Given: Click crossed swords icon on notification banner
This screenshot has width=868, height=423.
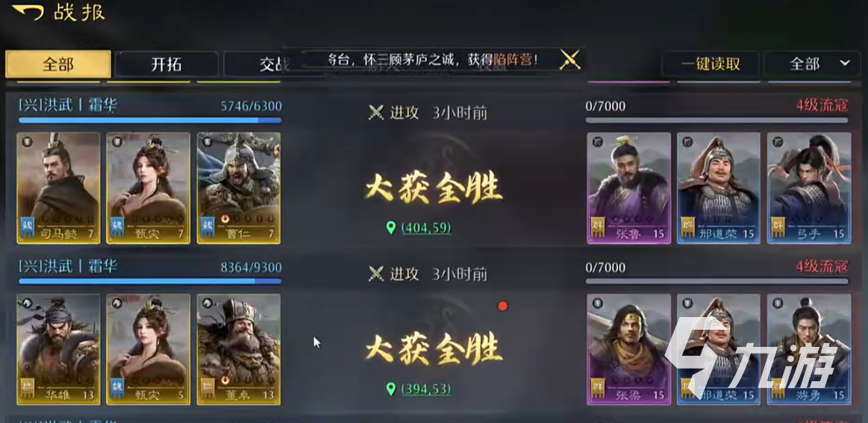Looking at the screenshot, I should [x=569, y=59].
